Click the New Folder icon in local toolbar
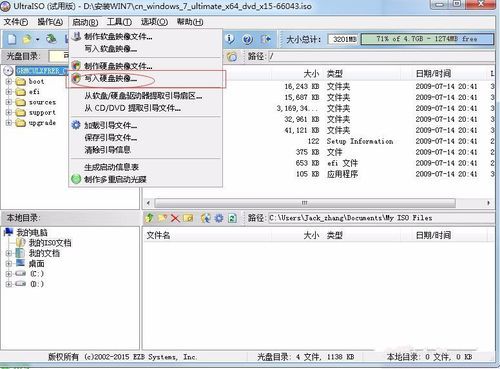The width and height of the screenshot is (500, 369). [162, 218]
